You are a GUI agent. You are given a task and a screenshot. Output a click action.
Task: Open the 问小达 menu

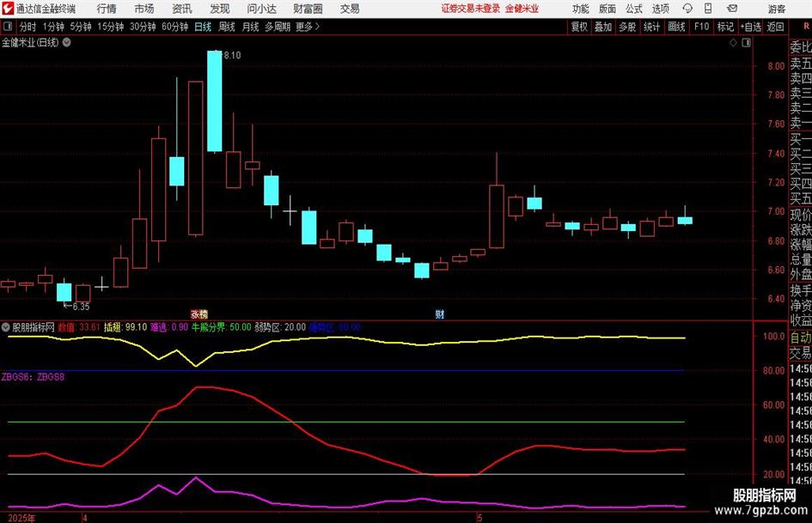(x=261, y=9)
